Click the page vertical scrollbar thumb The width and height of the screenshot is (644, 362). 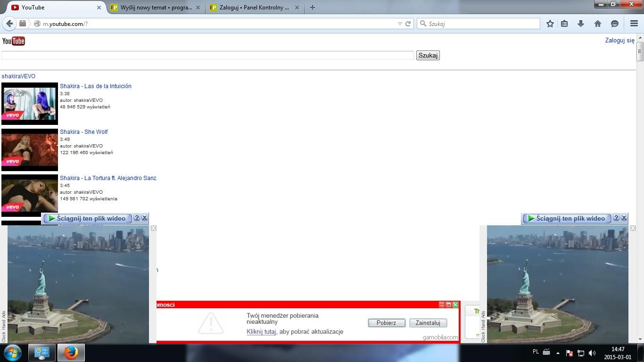pyautogui.click(x=640, y=51)
